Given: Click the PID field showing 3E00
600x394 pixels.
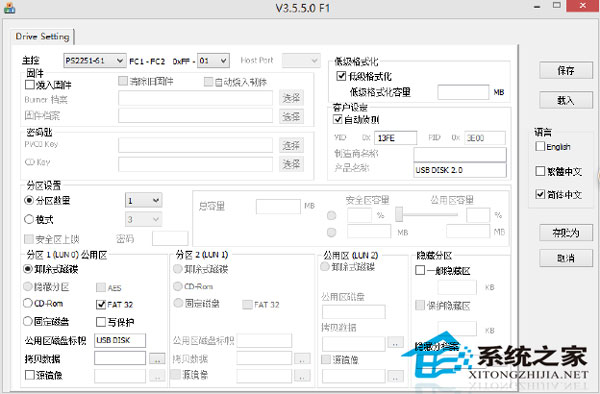Looking at the screenshot, I should tap(485, 138).
